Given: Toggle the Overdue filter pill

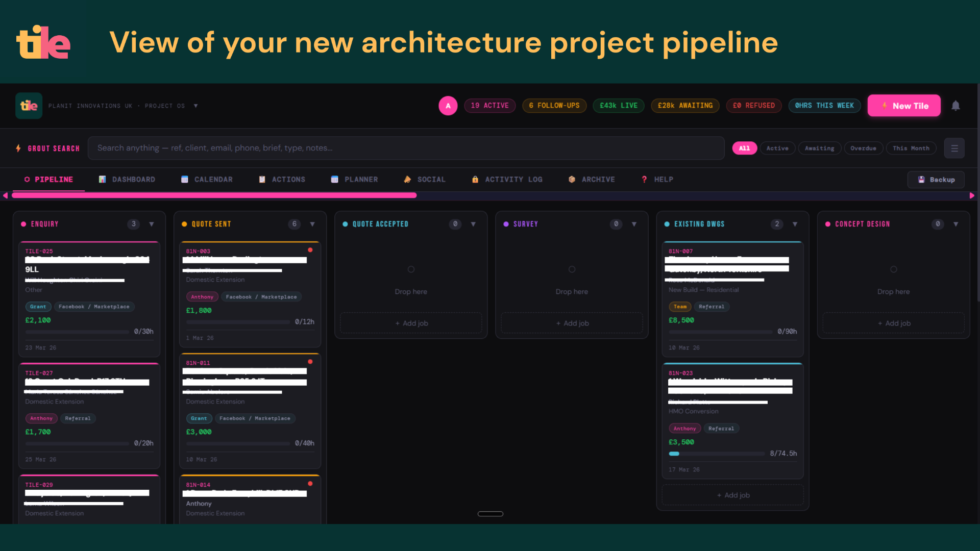Looking at the screenshot, I should [863, 148].
